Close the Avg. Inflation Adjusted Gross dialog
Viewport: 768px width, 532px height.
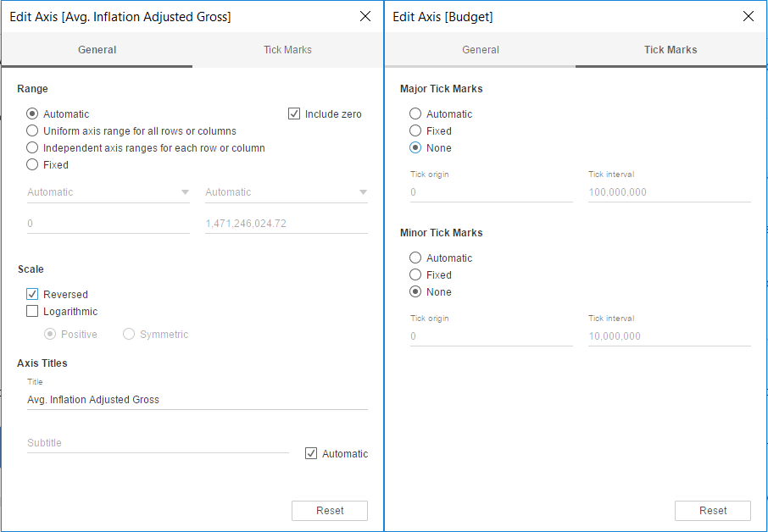365,16
